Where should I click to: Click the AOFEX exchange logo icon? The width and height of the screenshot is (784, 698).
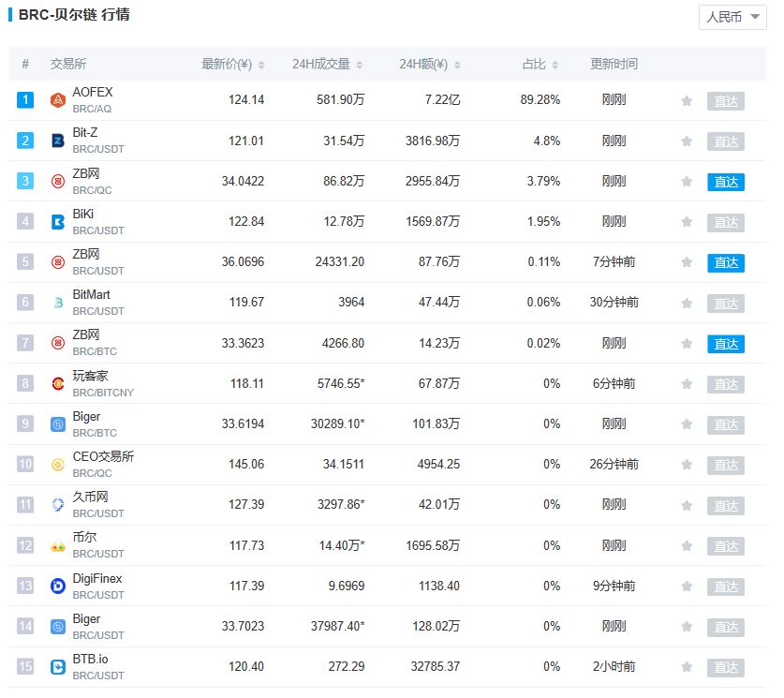58,100
